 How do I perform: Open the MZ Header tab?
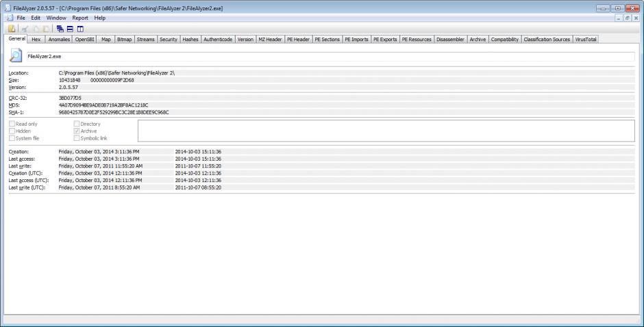[x=270, y=40]
